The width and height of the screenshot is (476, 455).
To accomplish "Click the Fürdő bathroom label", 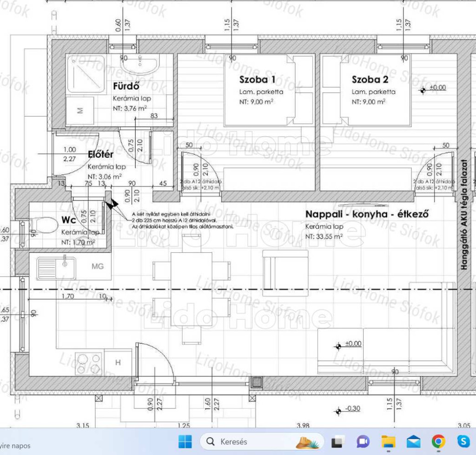I will click(126, 86).
